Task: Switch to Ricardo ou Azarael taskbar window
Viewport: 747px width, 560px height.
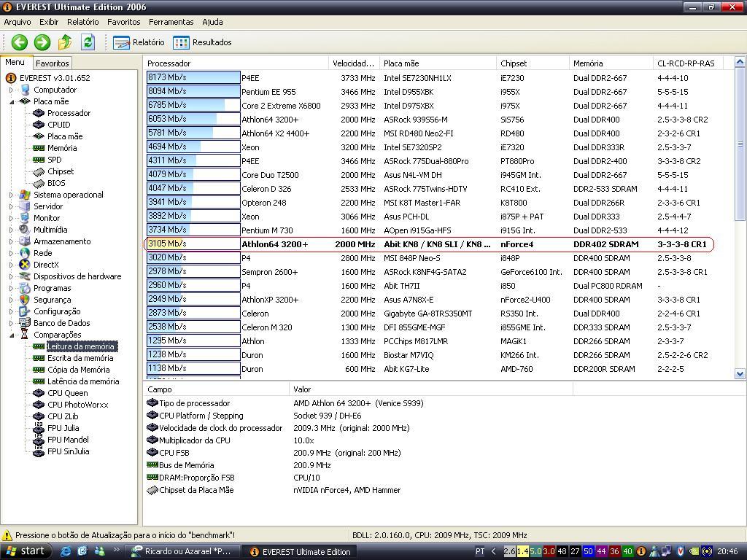Action: [182, 551]
